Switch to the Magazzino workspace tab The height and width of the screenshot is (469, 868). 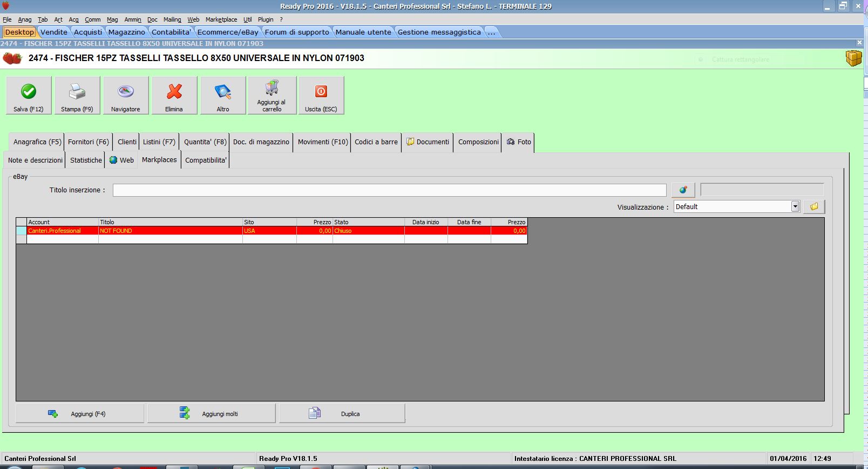[x=127, y=32]
